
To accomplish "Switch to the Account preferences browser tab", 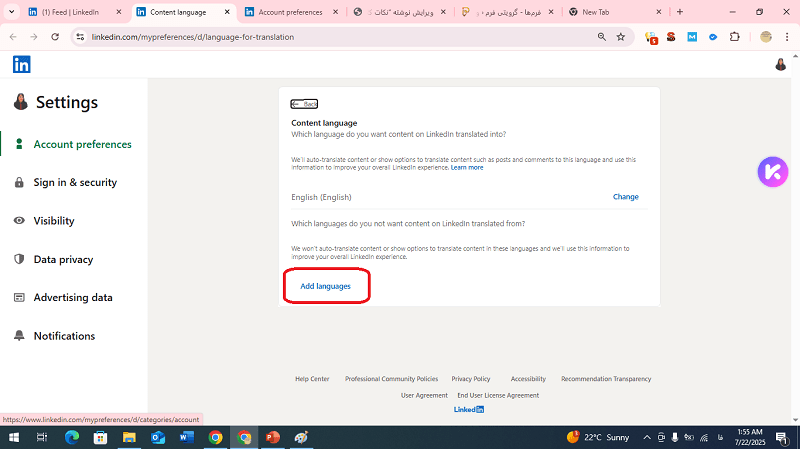I will [291, 12].
